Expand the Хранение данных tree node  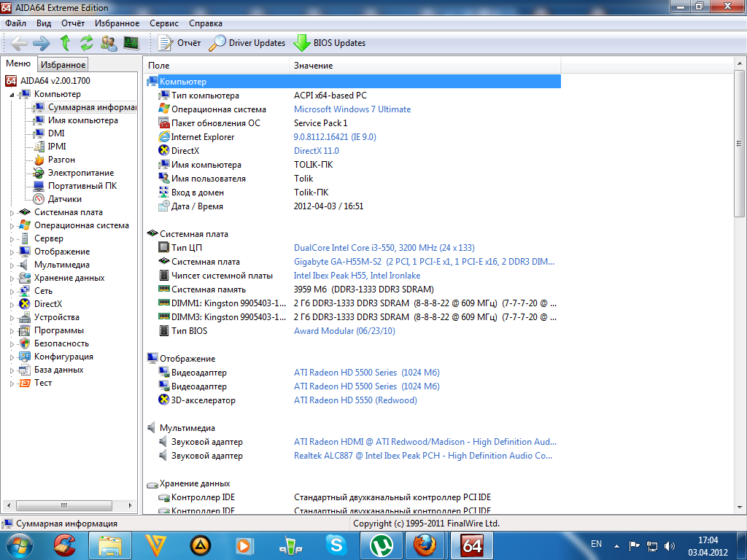click(12, 279)
